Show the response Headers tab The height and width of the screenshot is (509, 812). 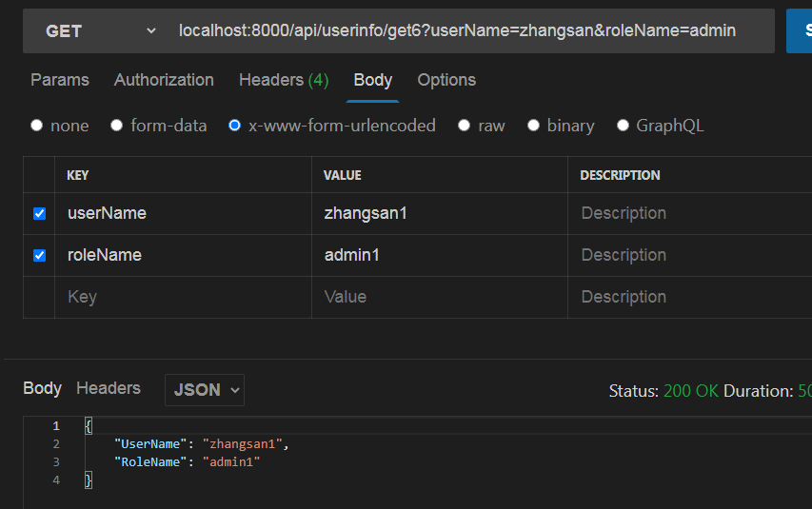point(109,388)
